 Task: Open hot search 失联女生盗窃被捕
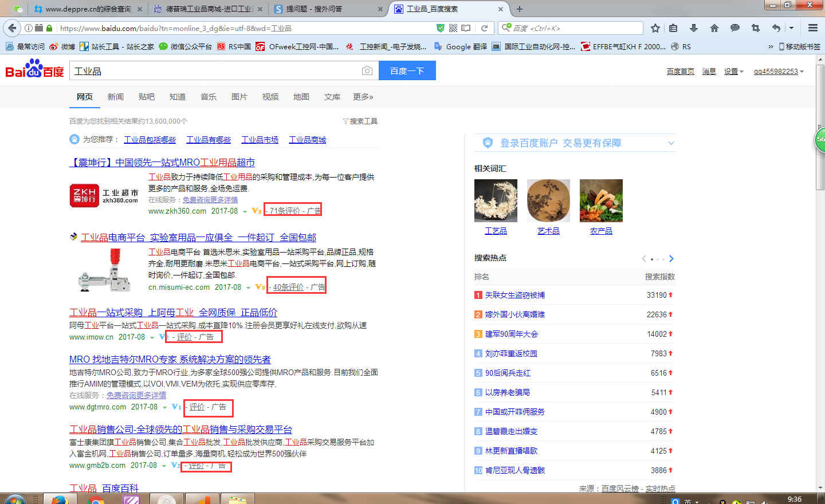point(515,296)
